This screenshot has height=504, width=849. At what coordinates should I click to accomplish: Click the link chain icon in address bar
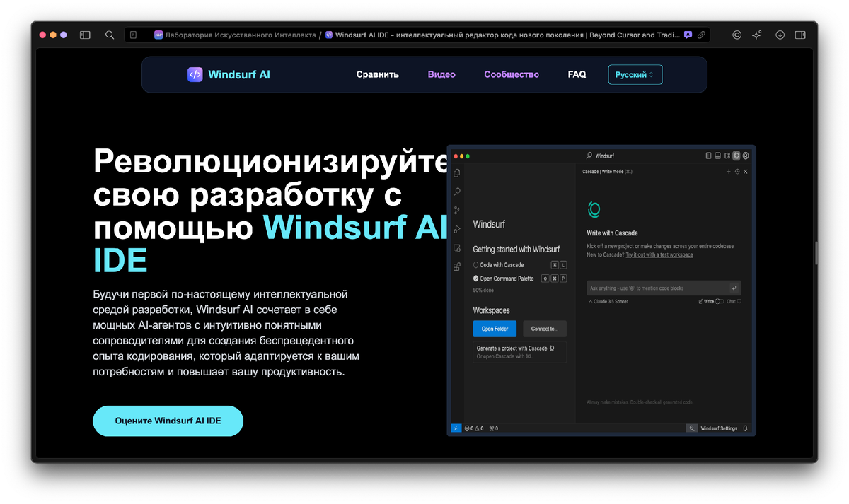coord(701,35)
